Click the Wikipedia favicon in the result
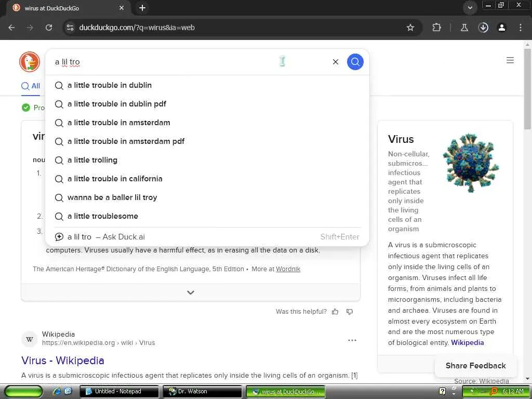This screenshot has width=532, height=399. 30,339
